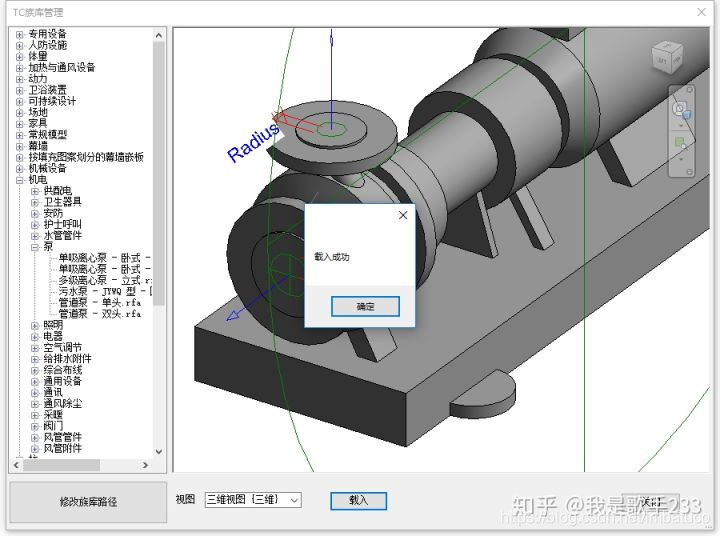Expand the 空气调节 tree node
The image size is (720, 536).
(34, 348)
